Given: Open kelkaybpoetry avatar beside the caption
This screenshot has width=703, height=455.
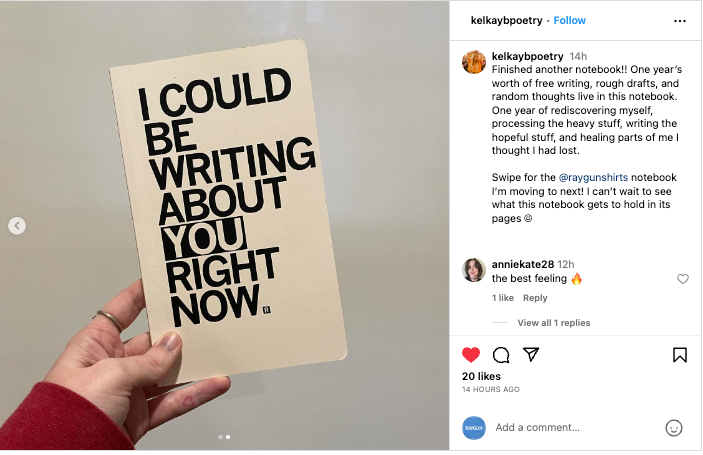Looking at the screenshot, I should (474, 62).
